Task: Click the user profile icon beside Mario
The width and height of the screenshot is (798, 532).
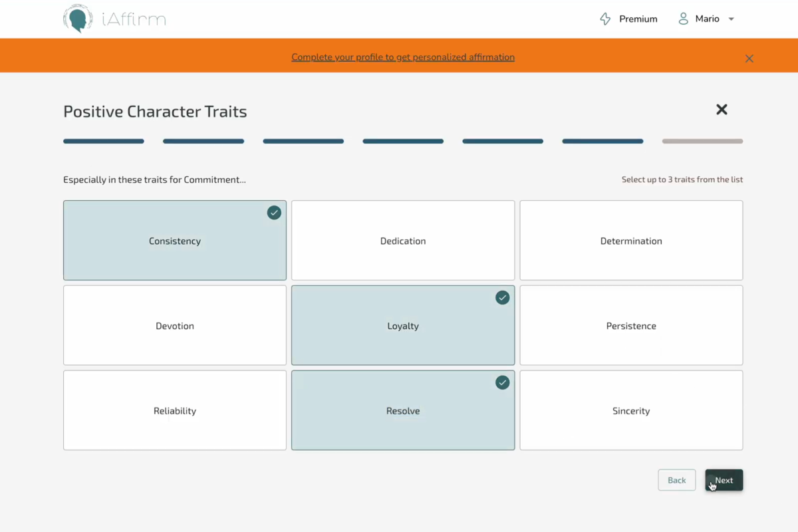Action: [x=683, y=19]
